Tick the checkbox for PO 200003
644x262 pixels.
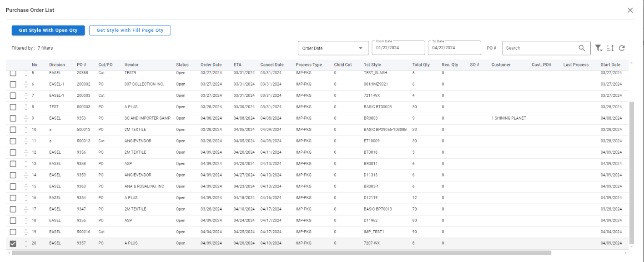(x=13, y=96)
